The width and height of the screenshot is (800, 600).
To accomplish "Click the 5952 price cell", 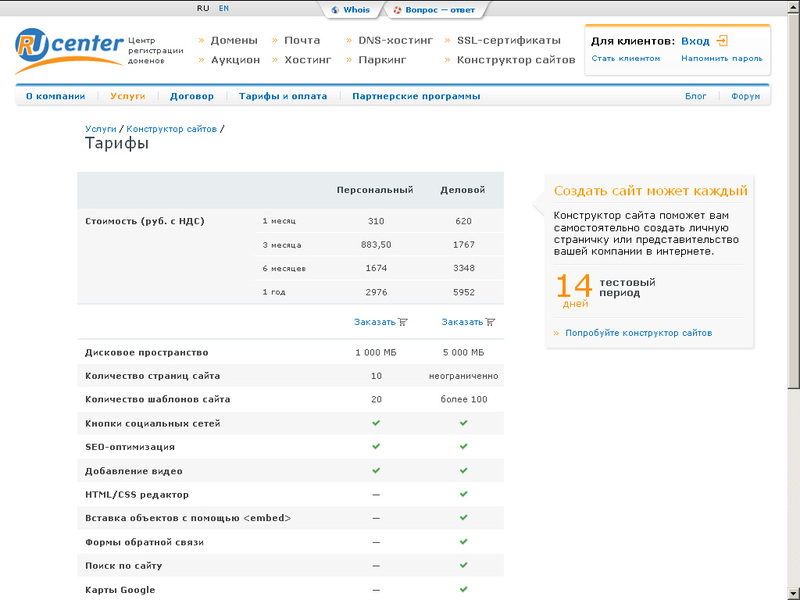I will (x=464, y=292).
